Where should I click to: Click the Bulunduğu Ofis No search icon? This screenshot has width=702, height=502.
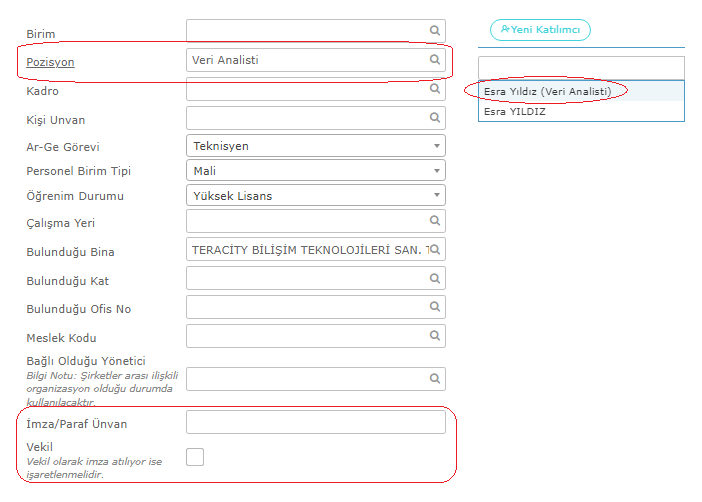(x=435, y=307)
